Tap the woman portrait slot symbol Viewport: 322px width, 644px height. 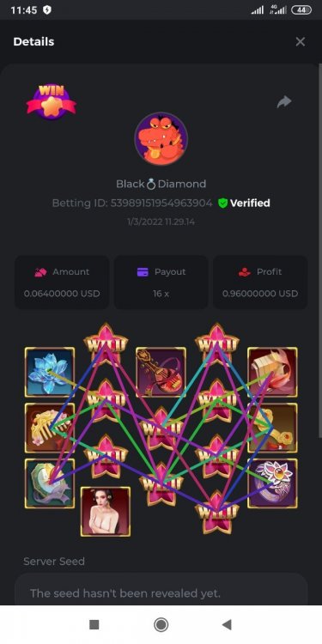(x=106, y=512)
